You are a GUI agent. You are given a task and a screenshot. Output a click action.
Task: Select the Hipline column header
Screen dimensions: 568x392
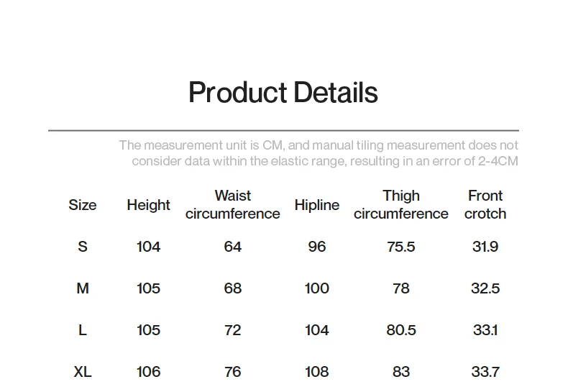316,205
